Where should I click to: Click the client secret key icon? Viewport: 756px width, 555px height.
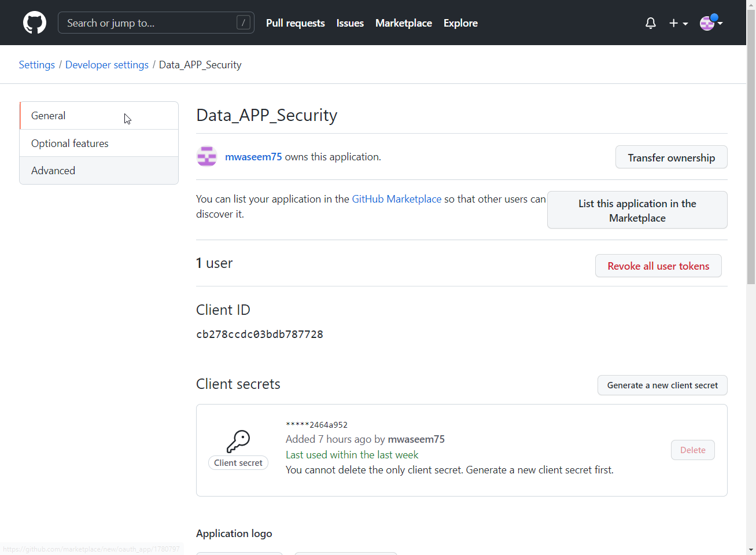click(238, 442)
